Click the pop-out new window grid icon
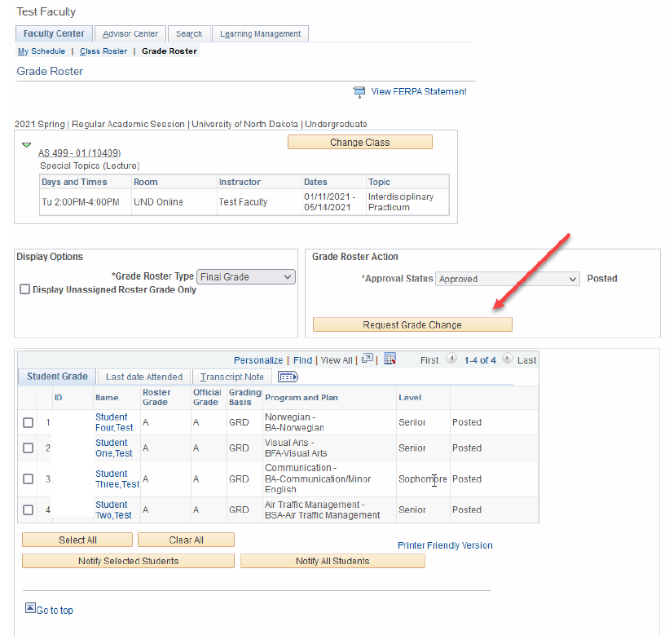The height and width of the screenshot is (644, 669). point(368,359)
